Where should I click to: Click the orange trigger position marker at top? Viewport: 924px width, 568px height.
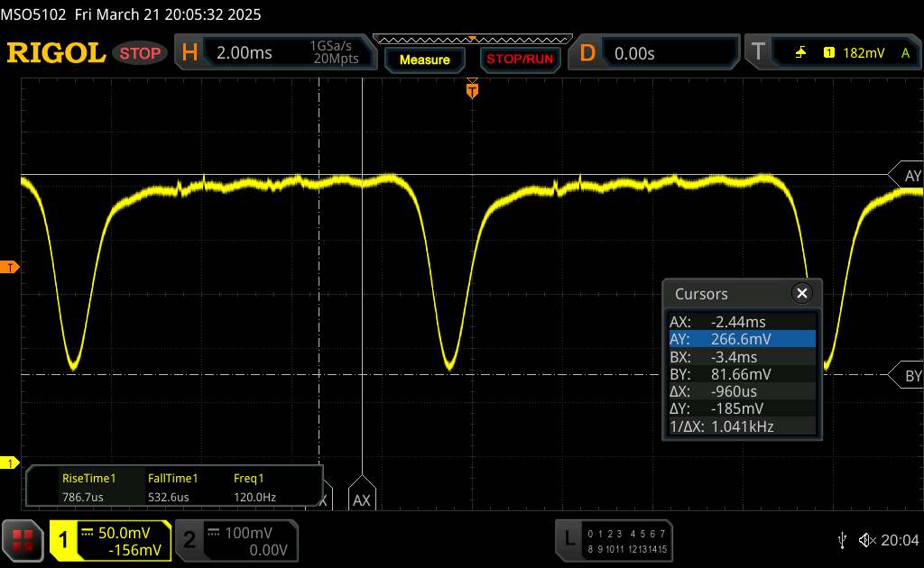point(471,89)
